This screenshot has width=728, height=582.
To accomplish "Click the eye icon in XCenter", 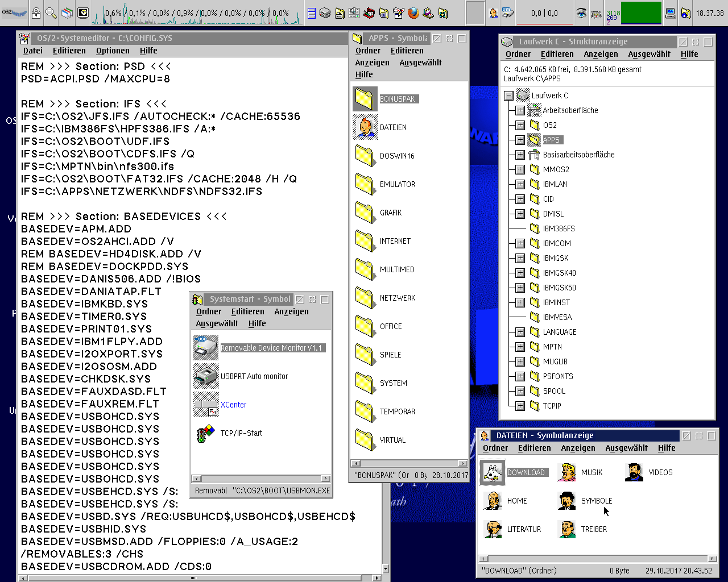I will [581, 13].
